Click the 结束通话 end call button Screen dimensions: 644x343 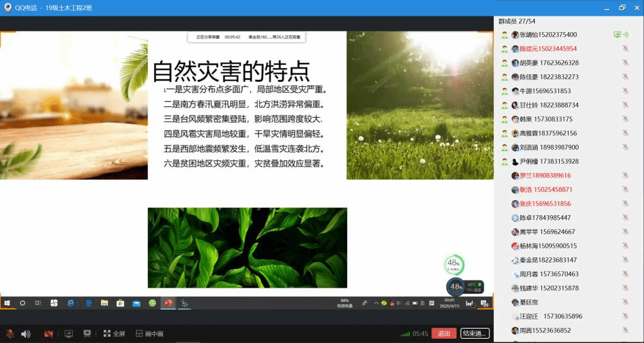pyautogui.click(x=475, y=334)
